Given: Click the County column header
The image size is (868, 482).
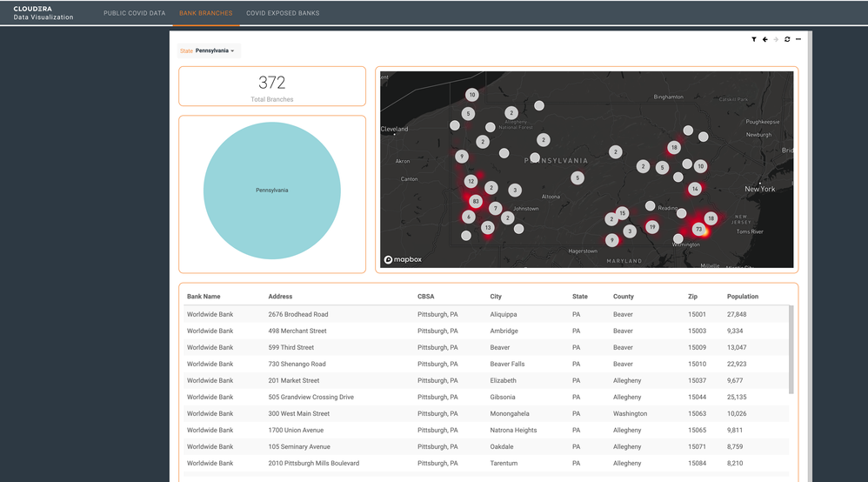Looking at the screenshot, I should coord(624,297).
